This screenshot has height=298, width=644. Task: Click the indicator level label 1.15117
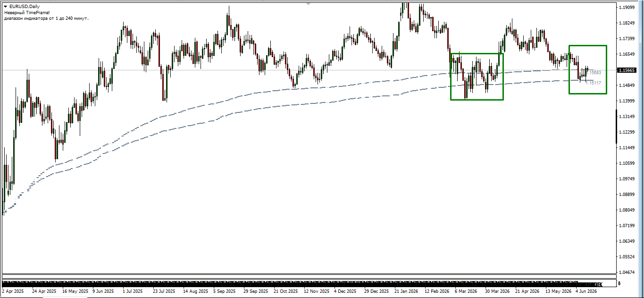593,83
